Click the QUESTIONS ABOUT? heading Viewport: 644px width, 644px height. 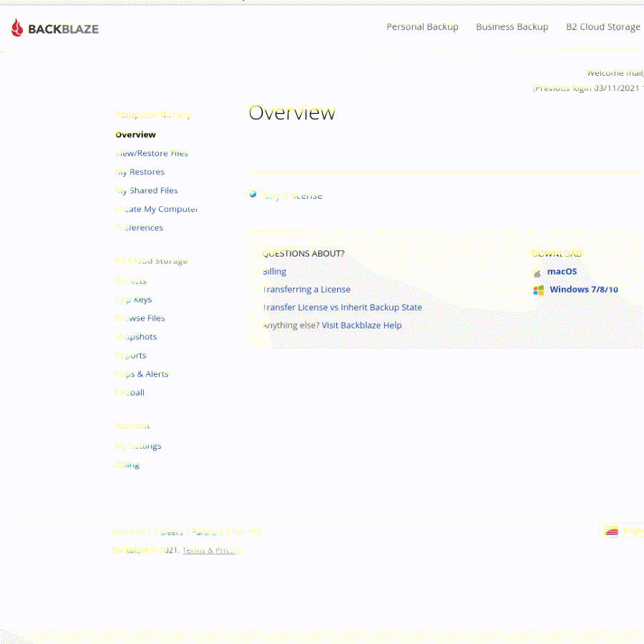tap(303, 254)
